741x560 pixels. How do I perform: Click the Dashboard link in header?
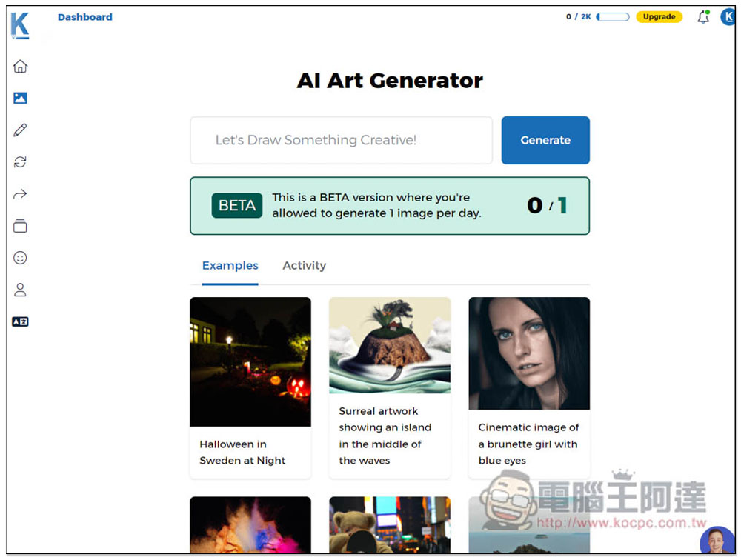tap(85, 17)
